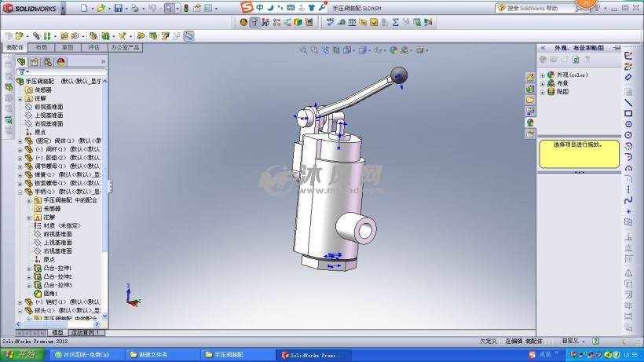Image resolution: width=644 pixels, height=362 pixels.
Task: Switch to the 评估 tab
Action: [93, 47]
